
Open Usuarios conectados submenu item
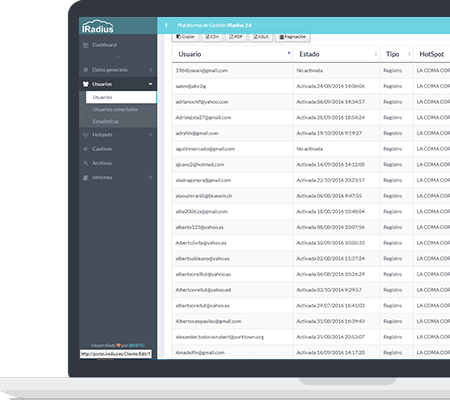[115, 109]
